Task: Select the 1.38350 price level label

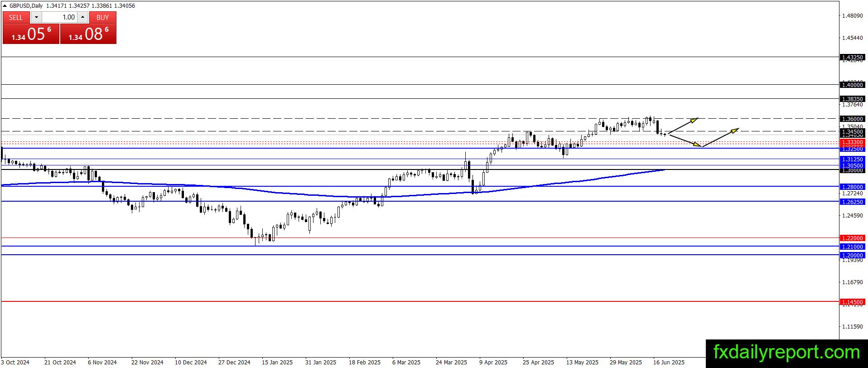Action: [x=852, y=99]
